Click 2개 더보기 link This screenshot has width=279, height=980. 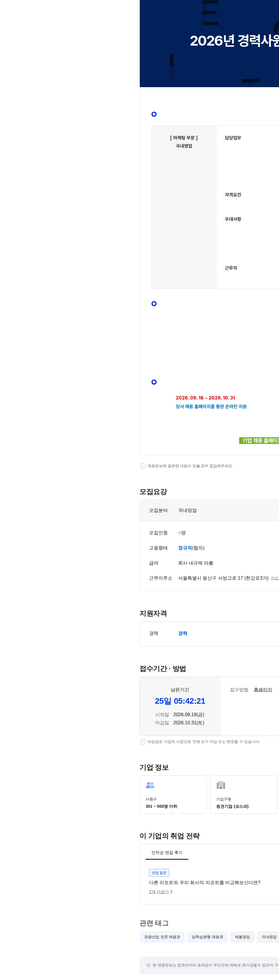(159, 892)
